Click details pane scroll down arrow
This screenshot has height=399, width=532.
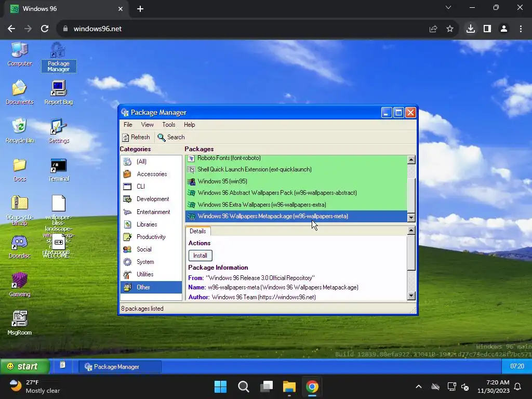411,296
